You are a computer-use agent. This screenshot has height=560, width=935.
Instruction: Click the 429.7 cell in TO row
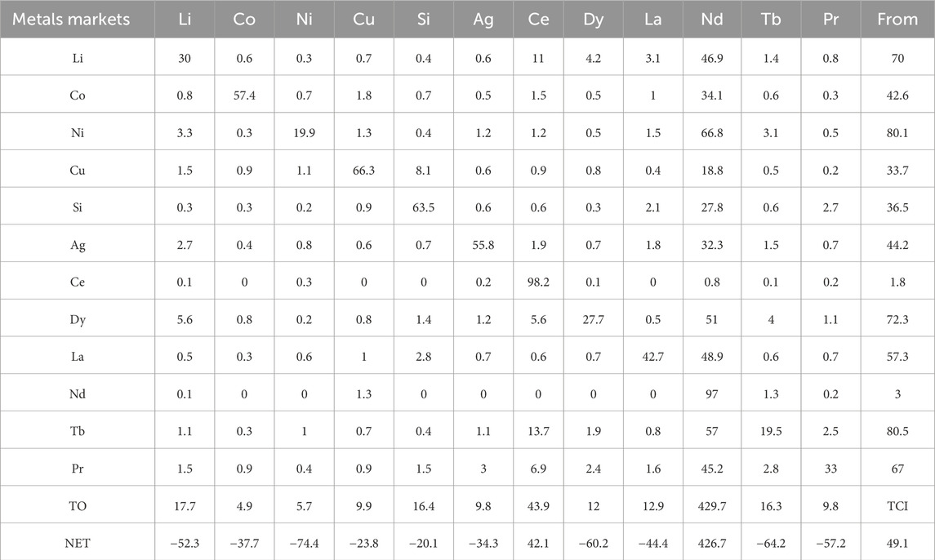[711, 506]
